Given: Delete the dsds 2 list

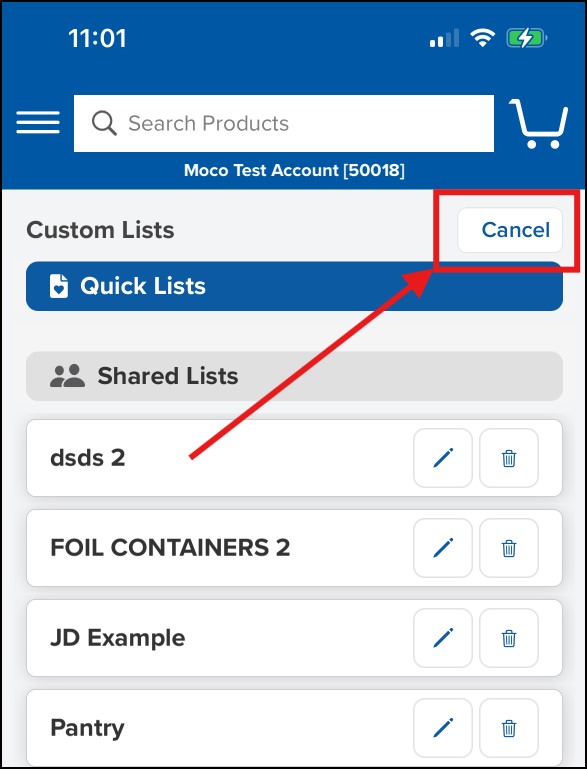Looking at the screenshot, I should pyautogui.click(x=509, y=458).
